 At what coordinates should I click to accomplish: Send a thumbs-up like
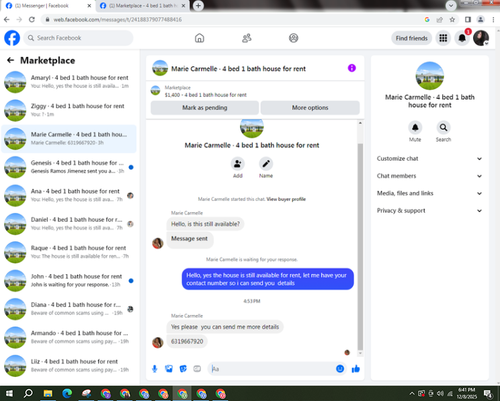356,369
